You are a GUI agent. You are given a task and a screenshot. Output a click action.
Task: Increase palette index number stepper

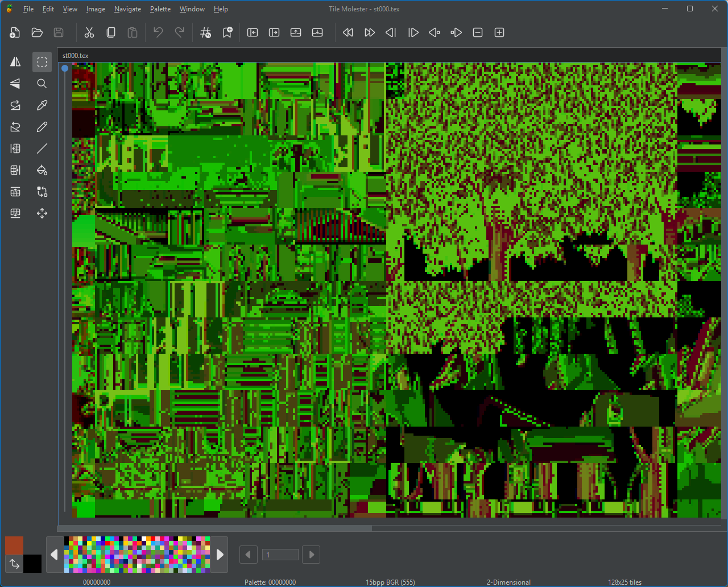coord(311,555)
